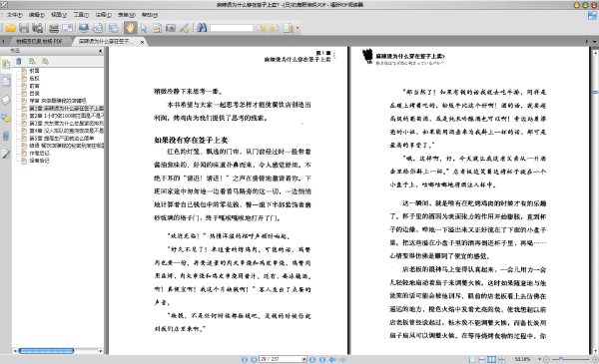Click the page number field 29 / 237
Viewport: 599px width, 364px height.
pyautogui.click(x=283, y=359)
